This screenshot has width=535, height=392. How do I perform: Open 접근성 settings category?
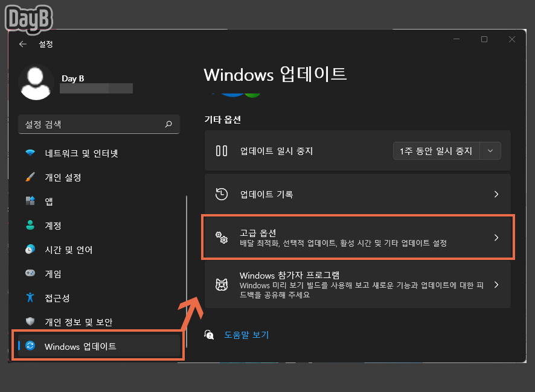(x=99, y=299)
